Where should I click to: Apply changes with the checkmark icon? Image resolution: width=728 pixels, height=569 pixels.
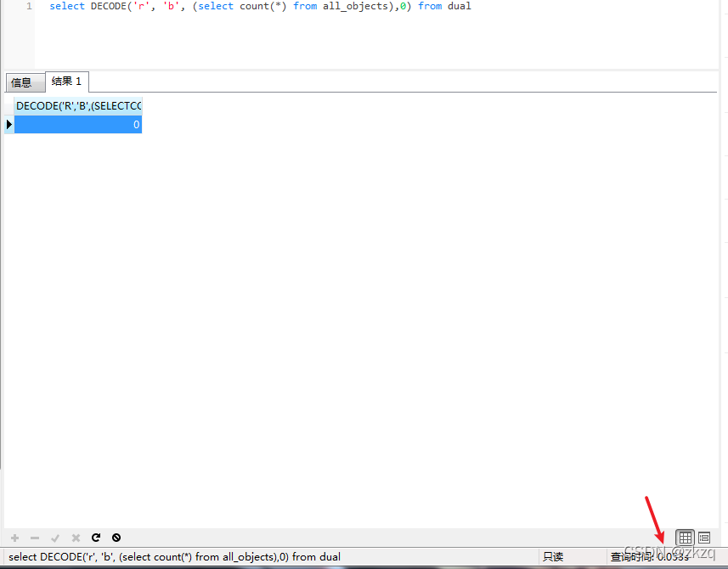55,538
